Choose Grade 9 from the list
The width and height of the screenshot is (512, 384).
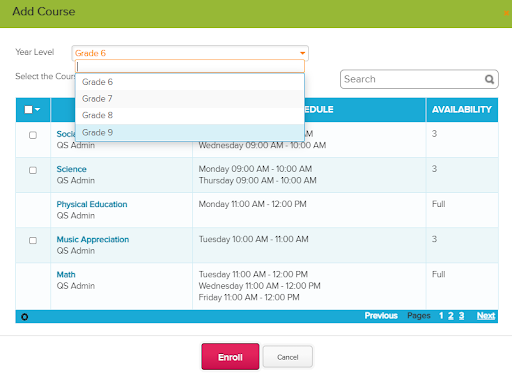coord(190,133)
